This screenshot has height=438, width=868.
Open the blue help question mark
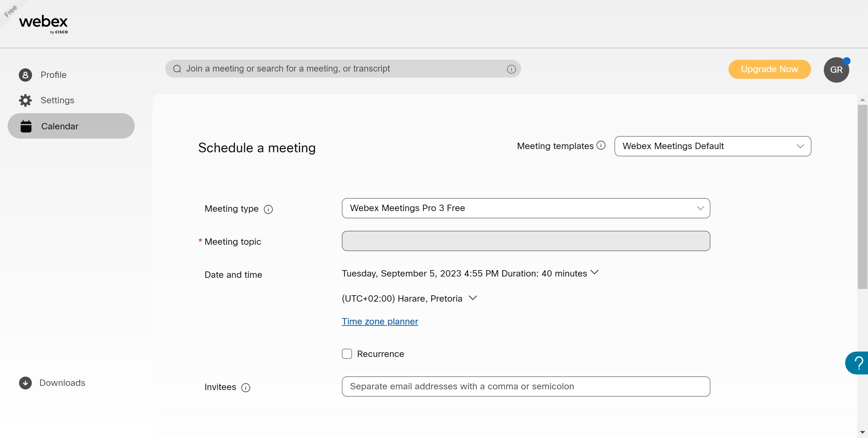tap(858, 363)
